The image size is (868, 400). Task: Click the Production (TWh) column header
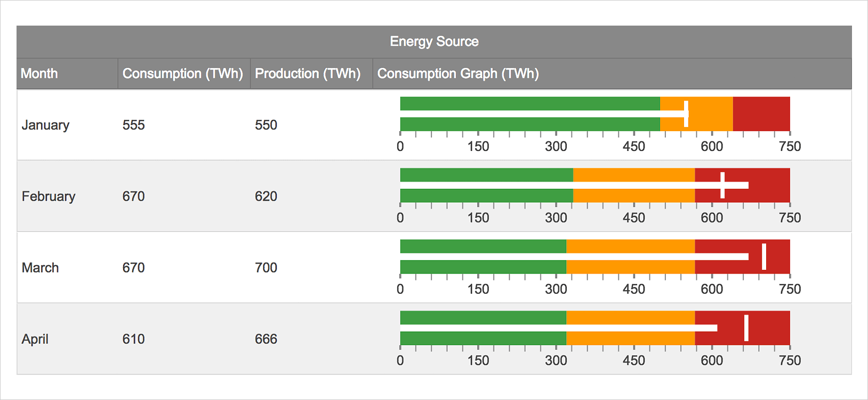click(x=308, y=74)
